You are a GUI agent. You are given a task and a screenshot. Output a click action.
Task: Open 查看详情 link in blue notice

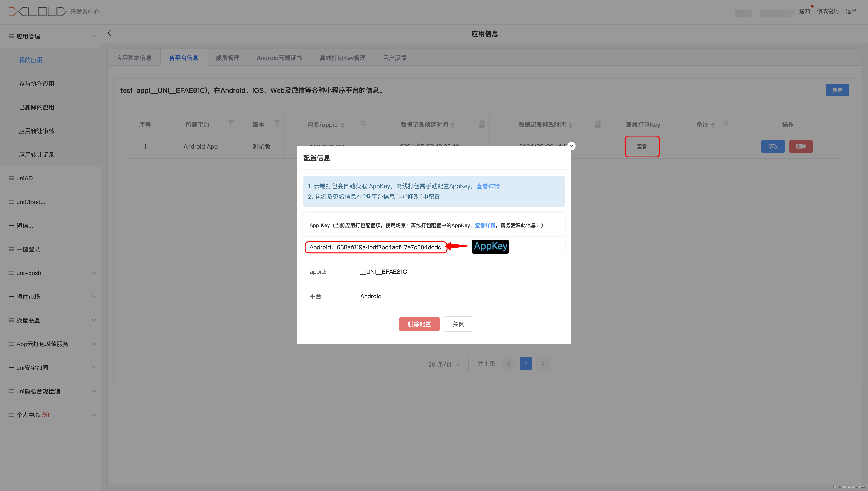point(488,186)
